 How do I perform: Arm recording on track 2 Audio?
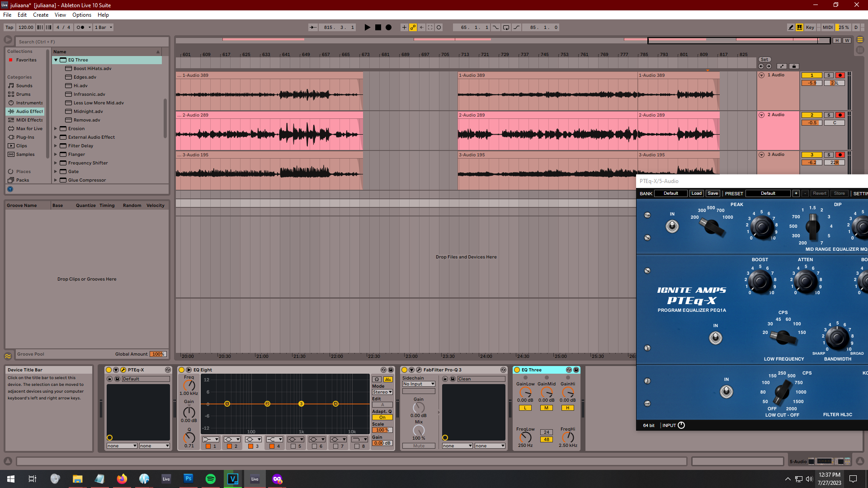[x=840, y=115]
